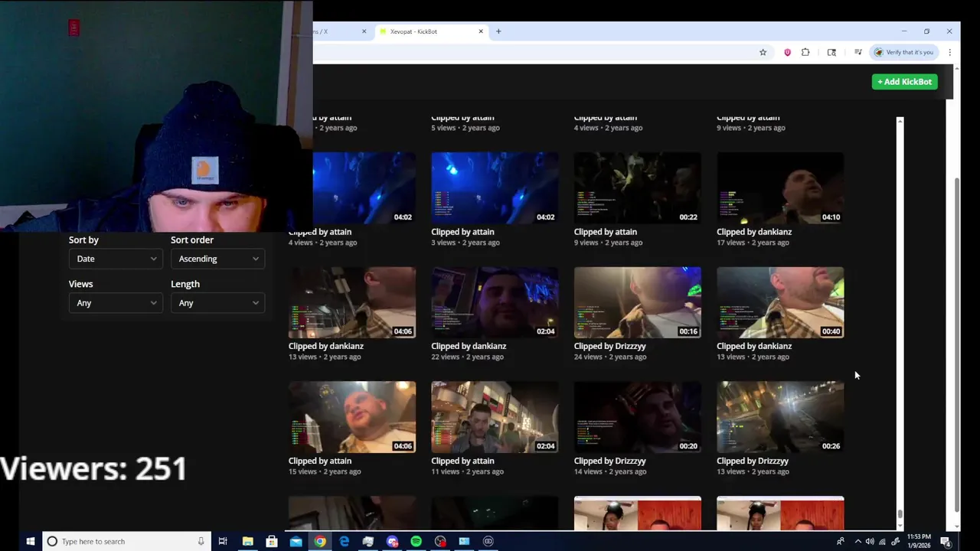Open the 04:06 clip with 13 views
The height and width of the screenshot is (551, 980).
[352, 302]
